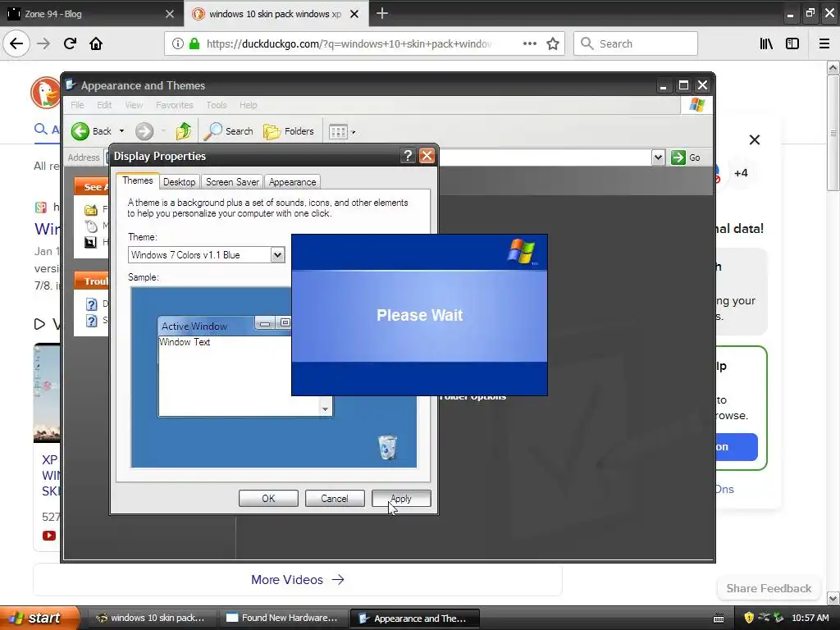This screenshot has width=840, height=630.
Task: Click browser scrollbar up arrow
Action: [833, 67]
